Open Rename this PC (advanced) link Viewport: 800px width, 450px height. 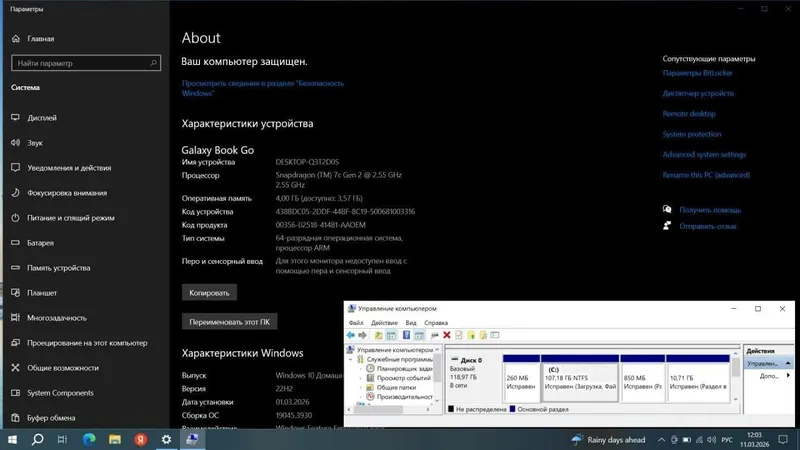(x=706, y=175)
